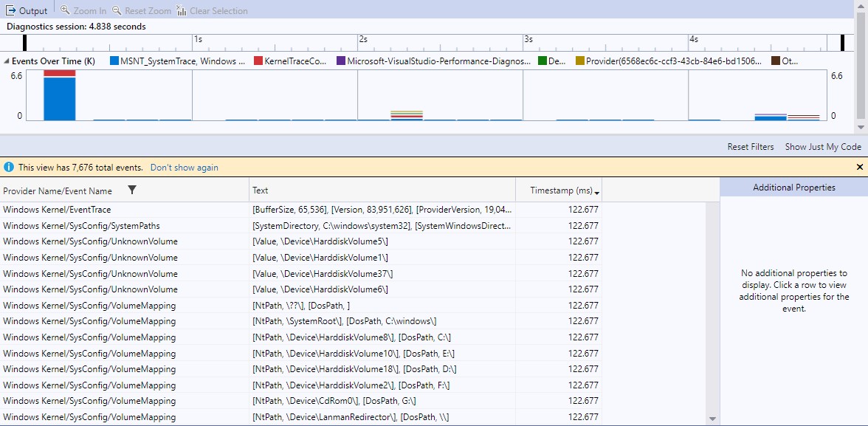Select the Zoom In magnifier icon

65,10
